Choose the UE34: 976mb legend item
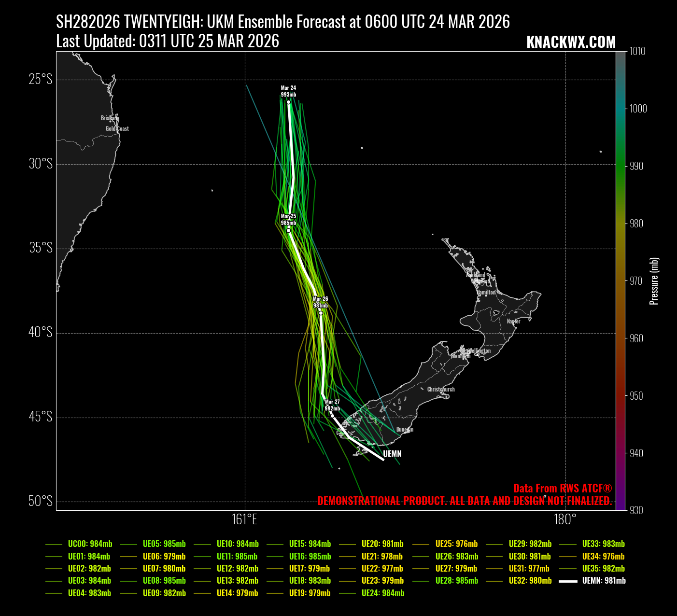Viewport: 677px width, 616px height. pyautogui.click(x=603, y=556)
